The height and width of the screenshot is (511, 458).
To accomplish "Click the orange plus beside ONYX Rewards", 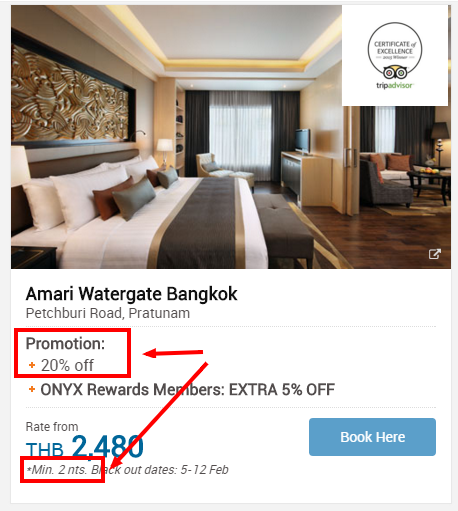I will point(32,389).
